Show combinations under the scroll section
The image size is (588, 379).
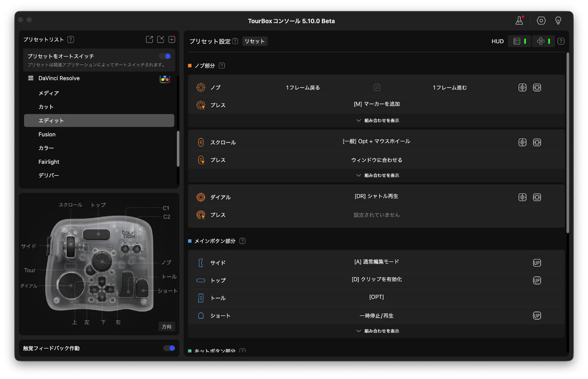(x=377, y=175)
